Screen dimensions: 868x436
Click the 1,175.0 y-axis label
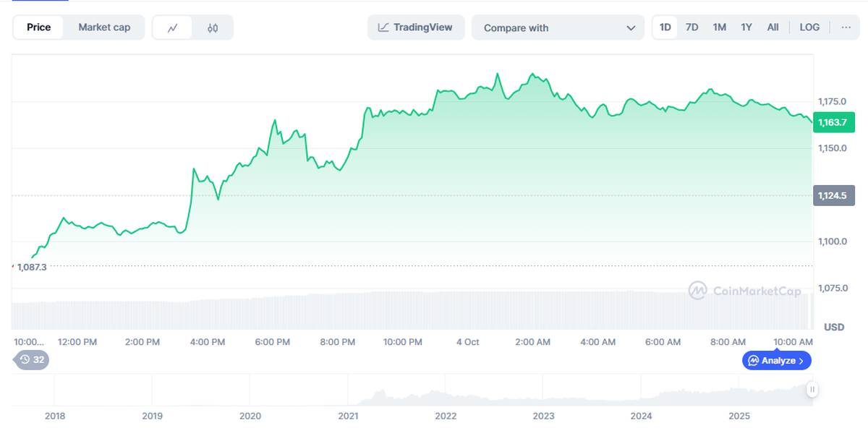click(832, 101)
